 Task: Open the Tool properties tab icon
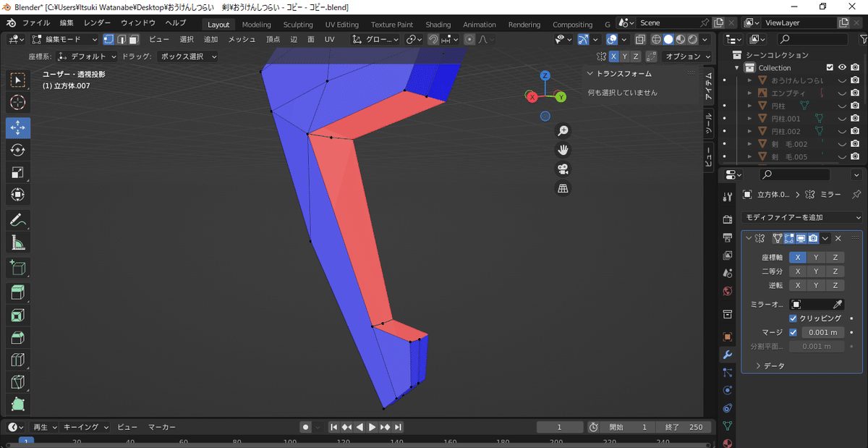pyautogui.click(x=728, y=197)
